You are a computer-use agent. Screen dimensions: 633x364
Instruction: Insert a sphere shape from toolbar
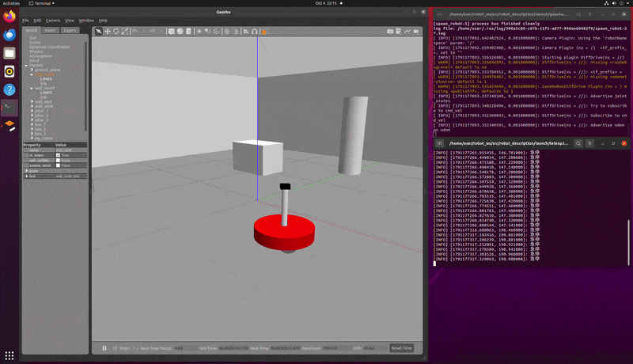click(180, 31)
